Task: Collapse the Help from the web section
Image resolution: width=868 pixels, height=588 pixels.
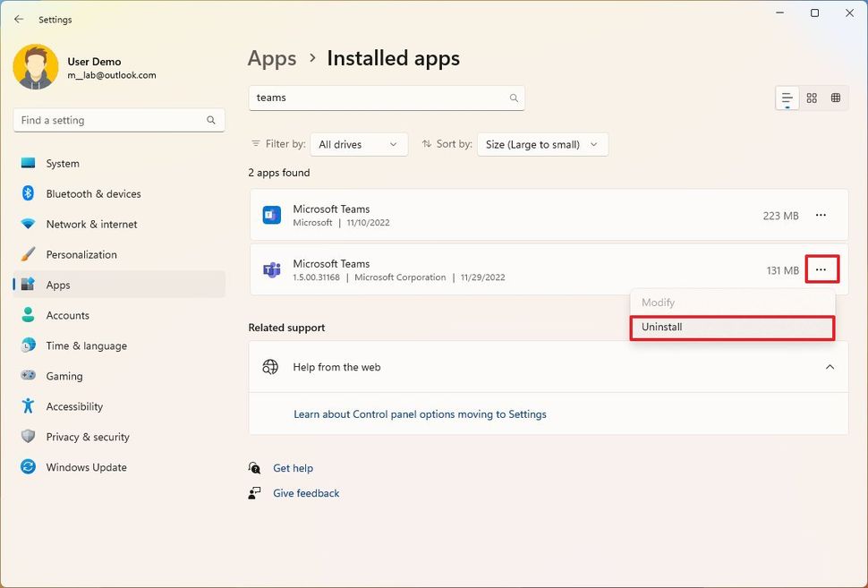Action: point(830,366)
